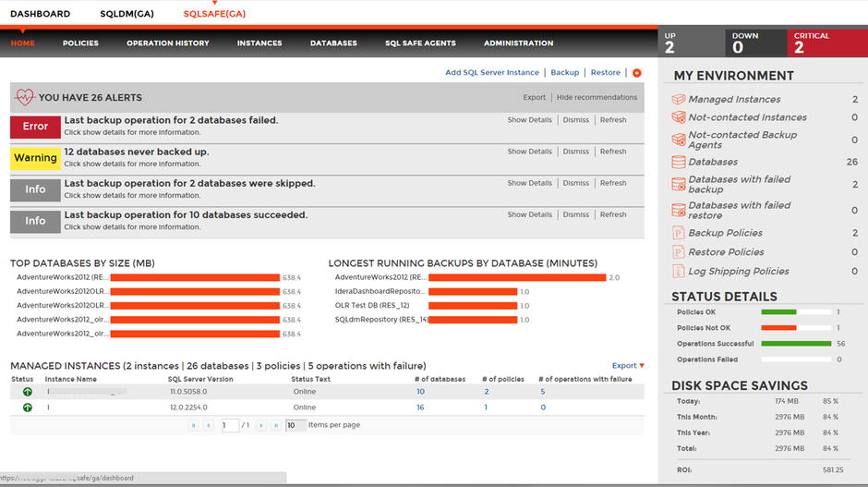Screen dimensions: 868x487
Task: Refresh the succeeded databases Info alert
Action: tap(613, 215)
